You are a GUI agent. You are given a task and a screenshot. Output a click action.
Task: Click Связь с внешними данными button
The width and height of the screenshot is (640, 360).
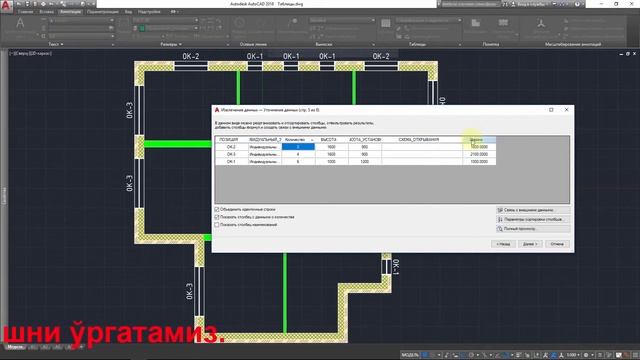(533, 210)
